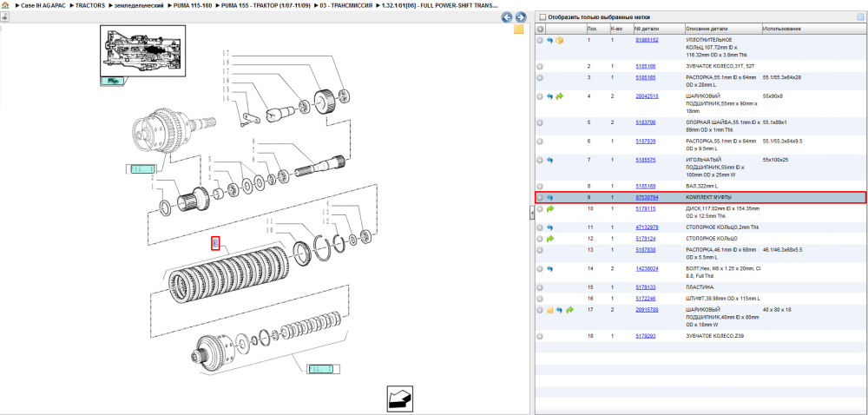The height and width of the screenshot is (415, 868).
Task: Go to previous illustration with left arrow
Action: (x=507, y=17)
